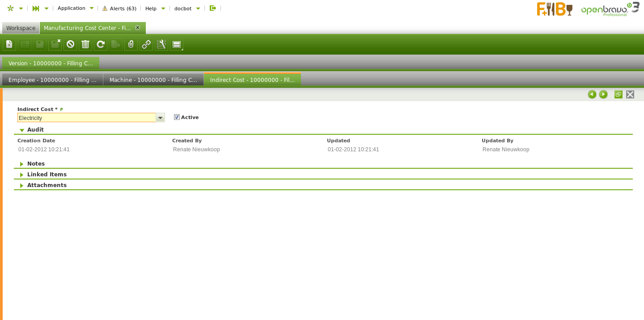644x320 pixels.
Task: Open the Alerts (63) link
Action: click(x=119, y=9)
